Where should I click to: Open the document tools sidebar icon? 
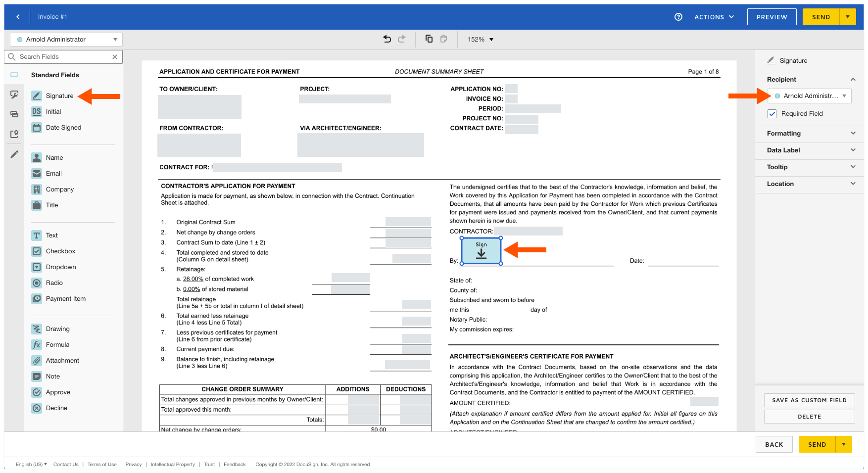coord(14,134)
